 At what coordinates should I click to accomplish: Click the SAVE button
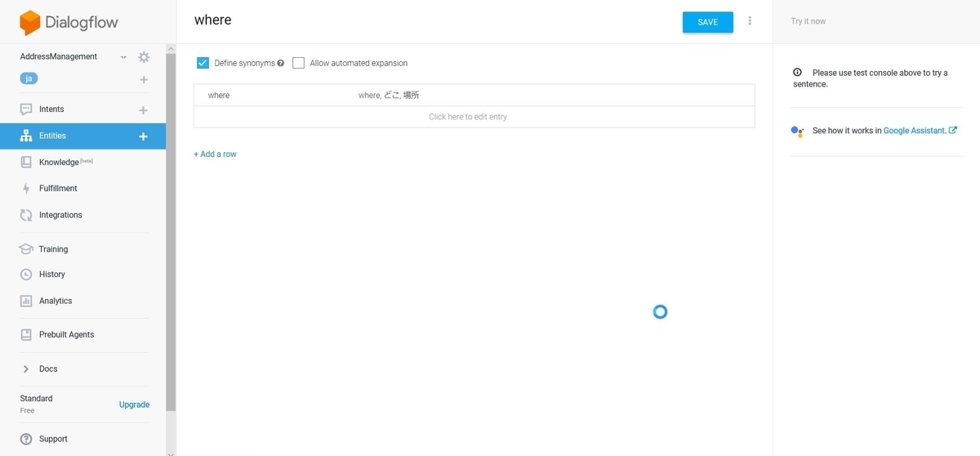coord(708,22)
